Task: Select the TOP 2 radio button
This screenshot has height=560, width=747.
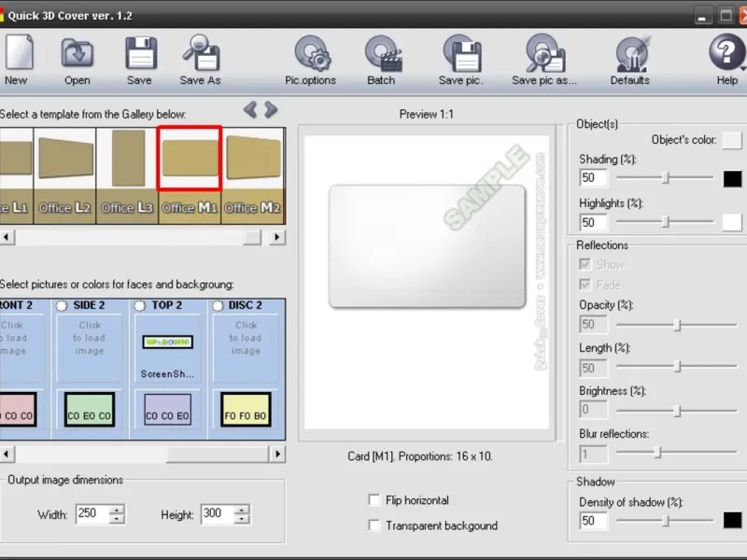Action: pos(139,306)
